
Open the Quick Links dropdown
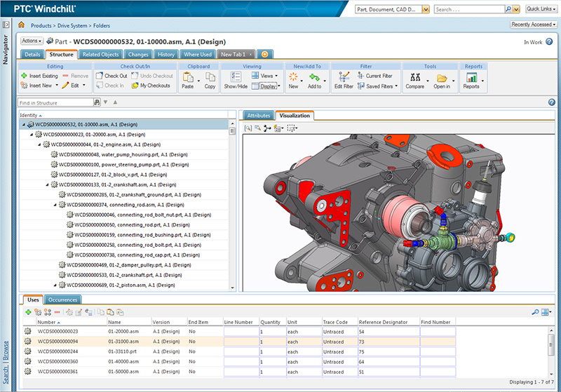[x=541, y=9]
